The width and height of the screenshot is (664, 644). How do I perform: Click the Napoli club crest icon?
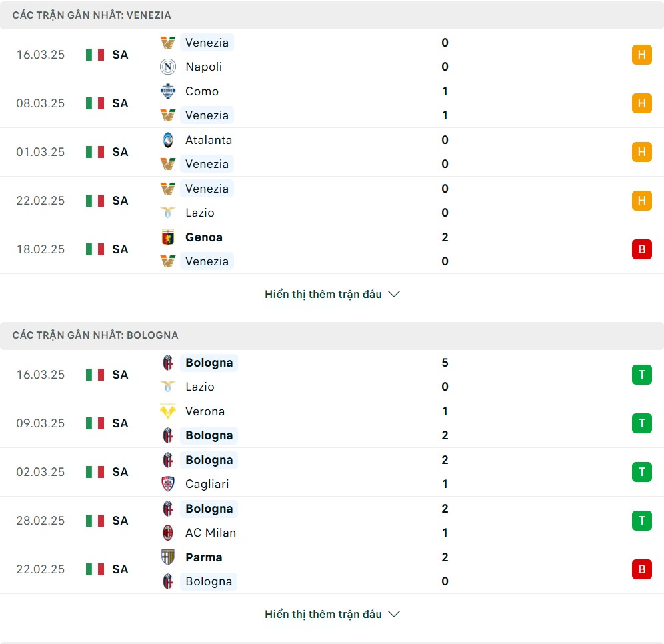[168, 67]
